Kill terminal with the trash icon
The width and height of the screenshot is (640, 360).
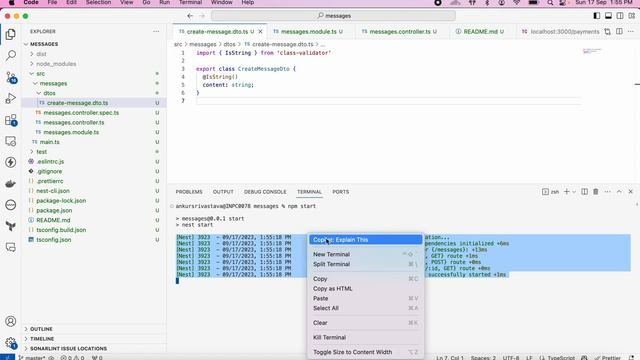point(596,192)
